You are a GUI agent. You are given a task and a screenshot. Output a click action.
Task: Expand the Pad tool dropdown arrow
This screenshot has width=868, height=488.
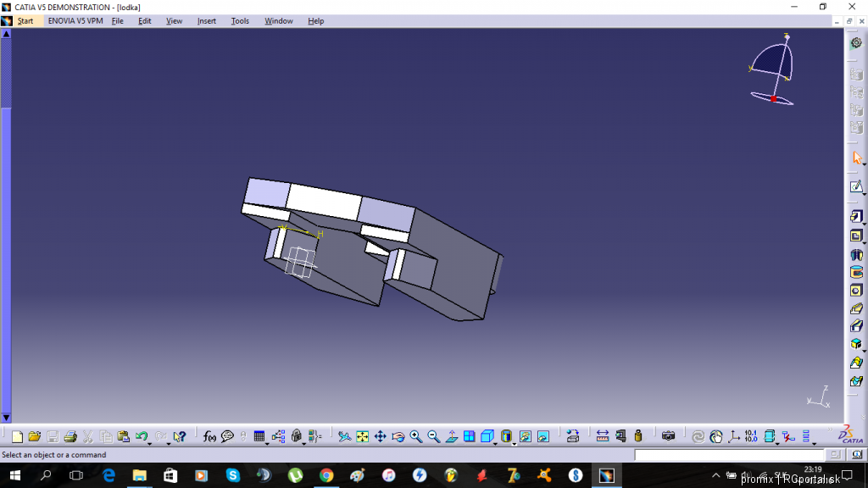(x=864, y=223)
